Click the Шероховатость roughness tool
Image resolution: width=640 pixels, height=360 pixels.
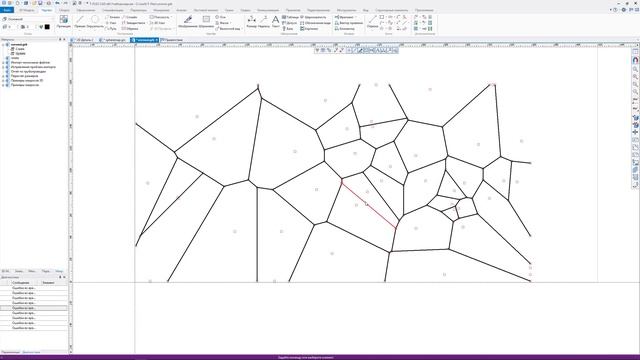pyautogui.click(x=313, y=17)
